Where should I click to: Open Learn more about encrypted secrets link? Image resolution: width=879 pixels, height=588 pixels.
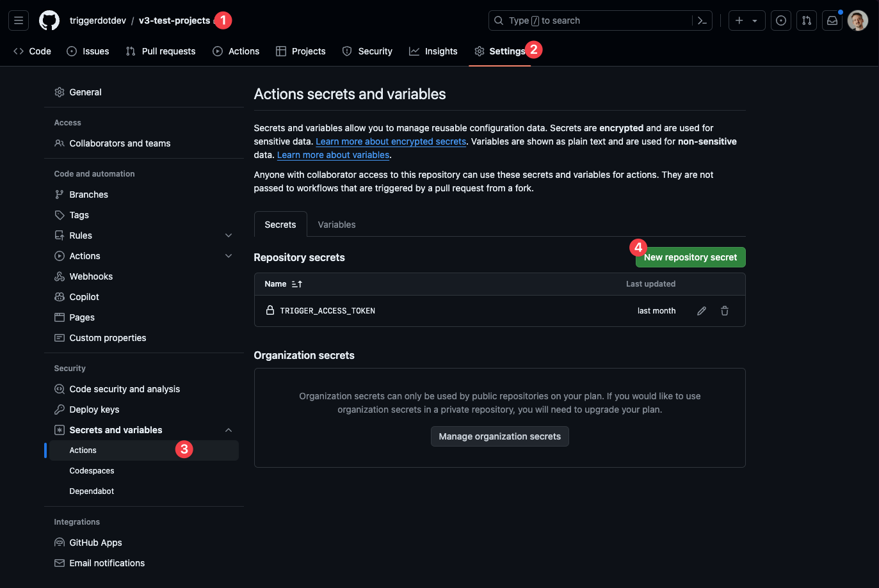click(x=391, y=141)
